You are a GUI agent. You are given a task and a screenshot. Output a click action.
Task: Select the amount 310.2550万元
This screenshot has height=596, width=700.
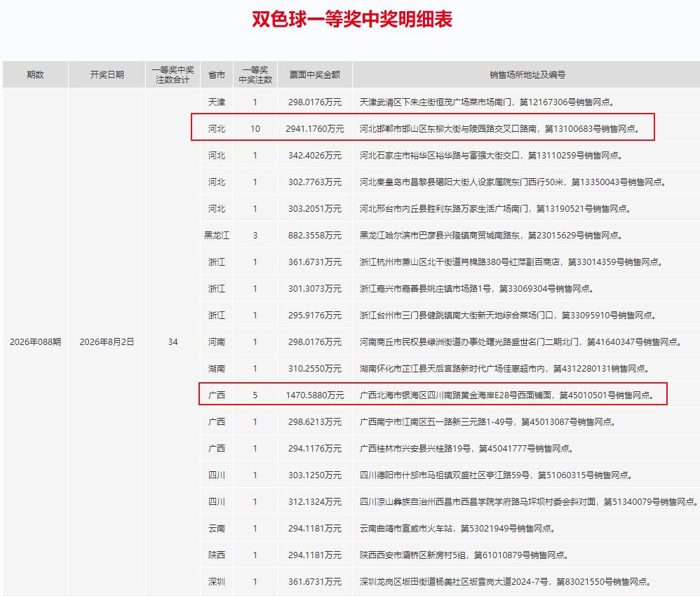(x=315, y=369)
